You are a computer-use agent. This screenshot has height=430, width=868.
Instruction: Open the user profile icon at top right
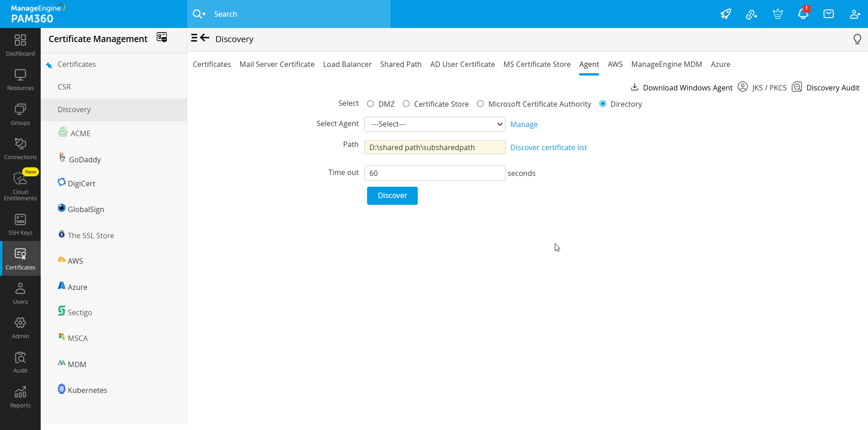click(x=854, y=14)
